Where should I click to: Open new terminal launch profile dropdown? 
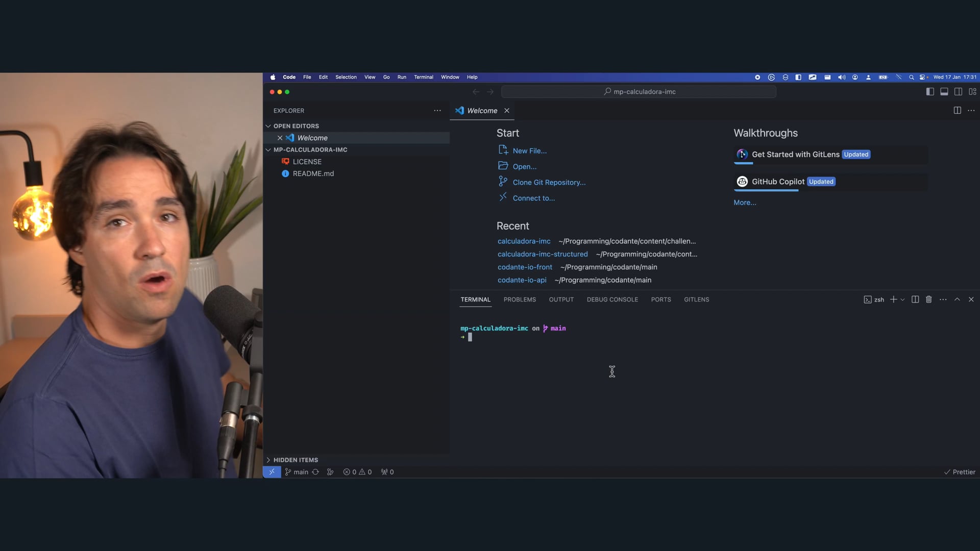pyautogui.click(x=902, y=299)
